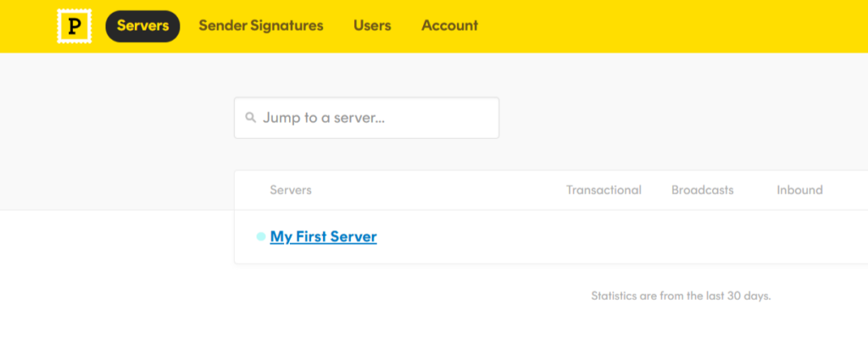868x360 pixels.
Task: Click empty yellow header area right of Account
Action: coord(678,25)
